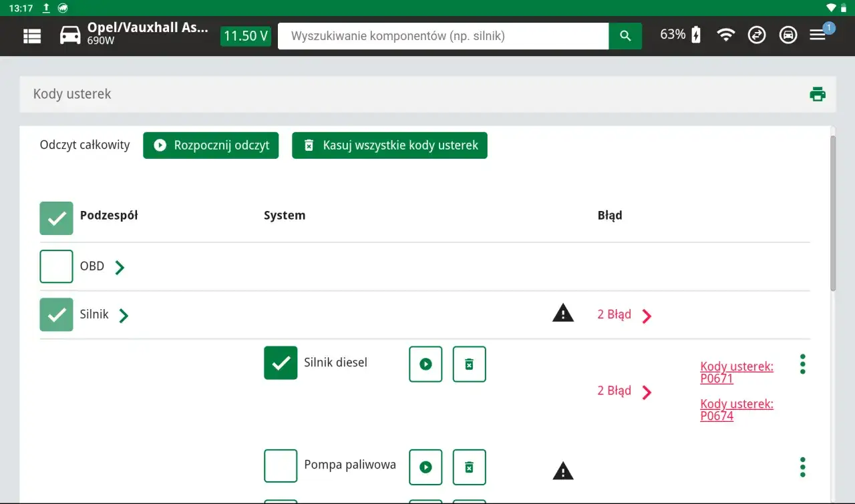Click the green search magnifier button
This screenshot has width=855, height=504.
pos(625,36)
